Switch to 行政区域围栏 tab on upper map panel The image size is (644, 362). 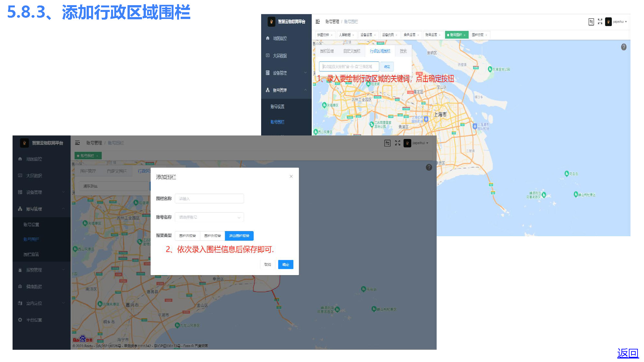380,51
